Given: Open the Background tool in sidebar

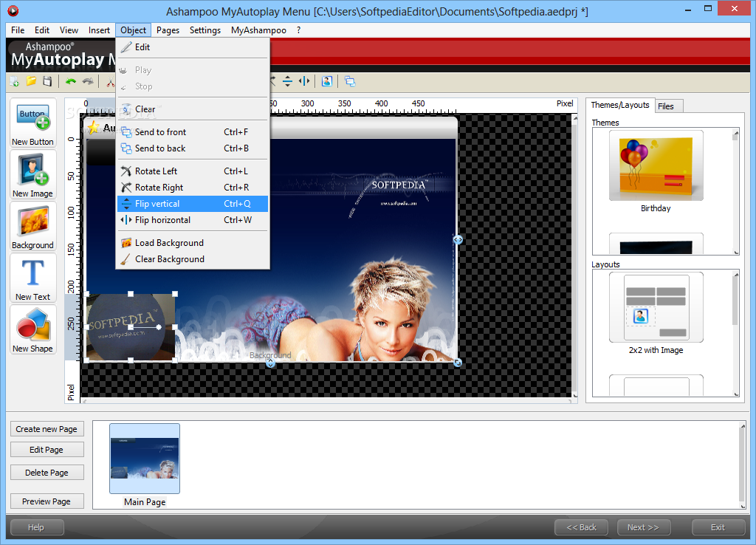Looking at the screenshot, I should 32,227.
